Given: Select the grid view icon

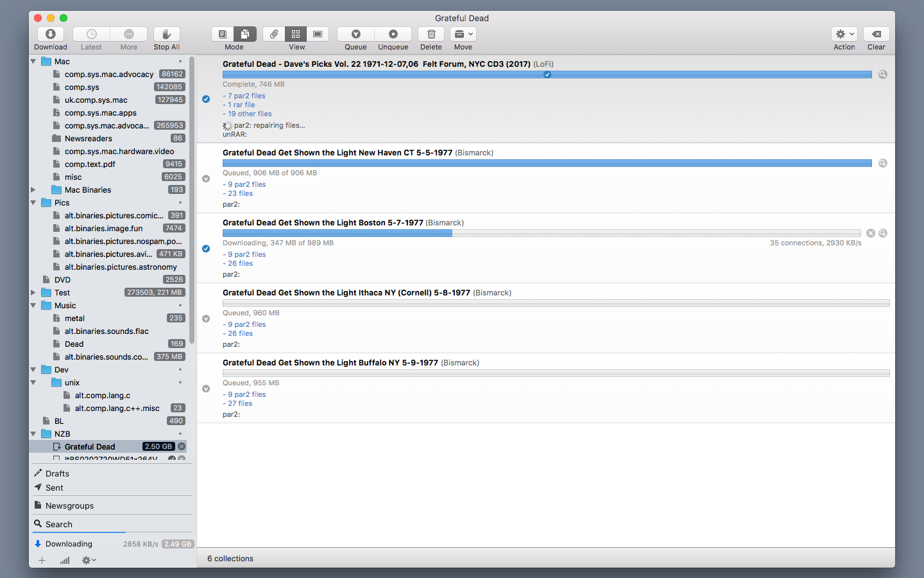Looking at the screenshot, I should pyautogui.click(x=296, y=34).
